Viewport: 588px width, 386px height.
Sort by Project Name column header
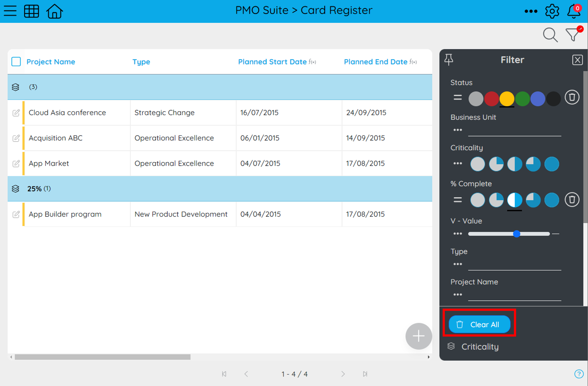click(51, 62)
